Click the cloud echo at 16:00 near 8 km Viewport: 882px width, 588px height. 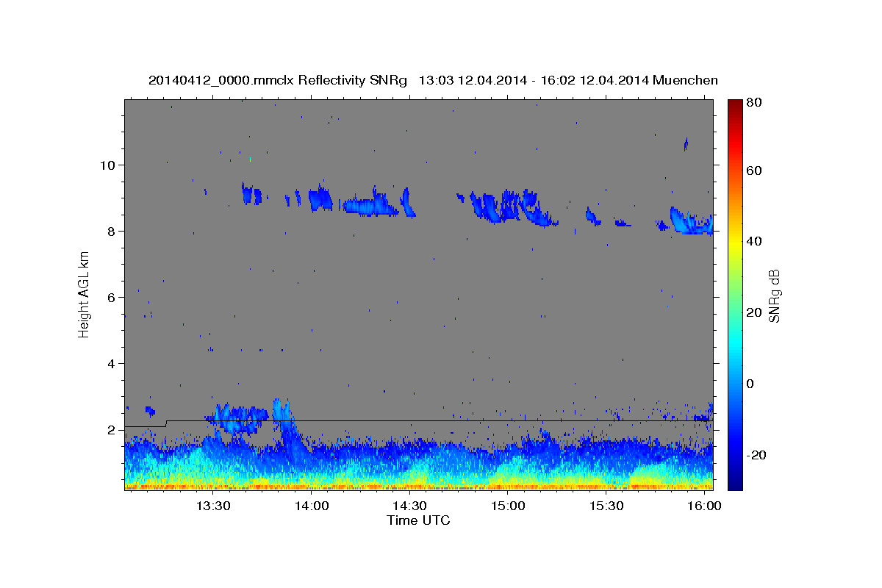(692, 222)
